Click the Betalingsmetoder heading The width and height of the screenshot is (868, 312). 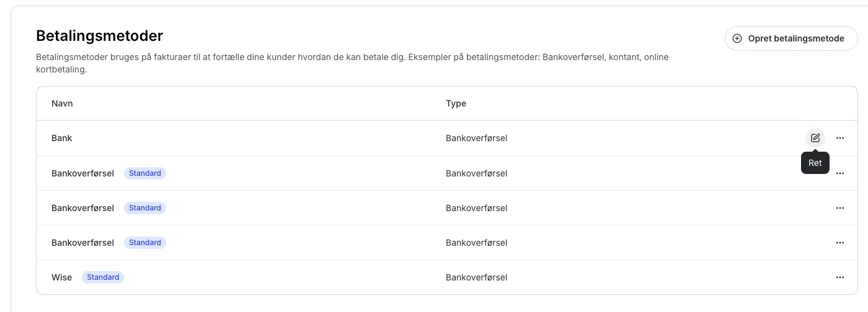(99, 35)
